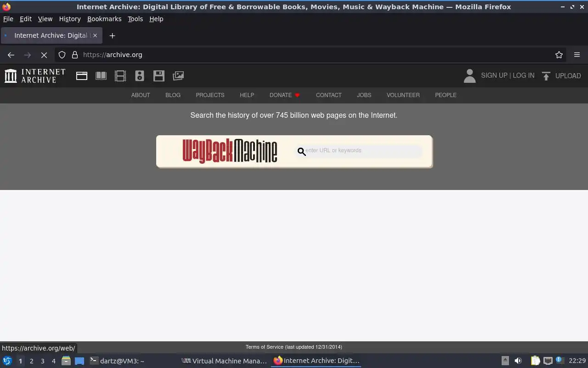Open the Help menu in menu bar
The image size is (588, 368).
(156, 19)
